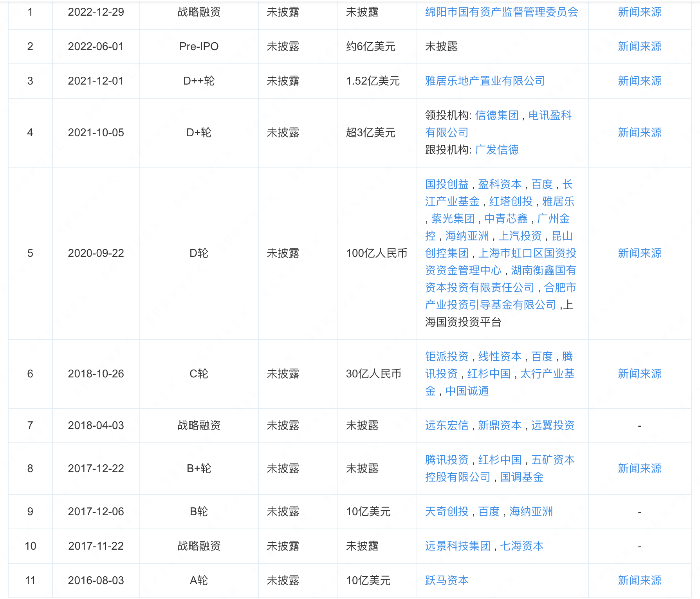Viewport: 700px width, 599px height.
Task: Open 腾讯投资 in the B+轮 investor list
Action: click(447, 460)
